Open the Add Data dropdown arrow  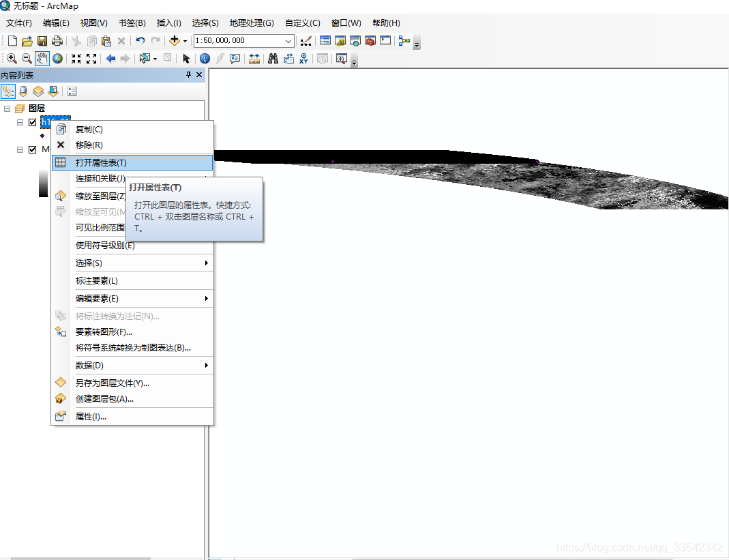point(185,41)
